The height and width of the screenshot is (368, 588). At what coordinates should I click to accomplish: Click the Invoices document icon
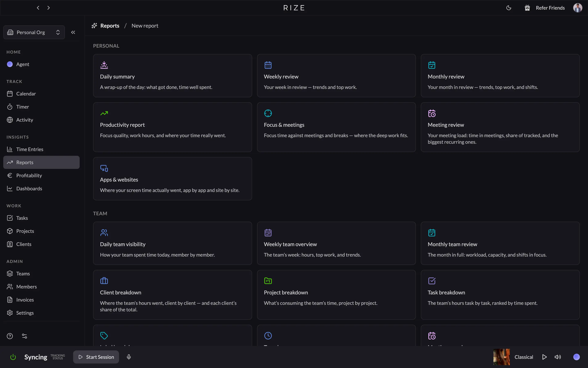[10, 300]
